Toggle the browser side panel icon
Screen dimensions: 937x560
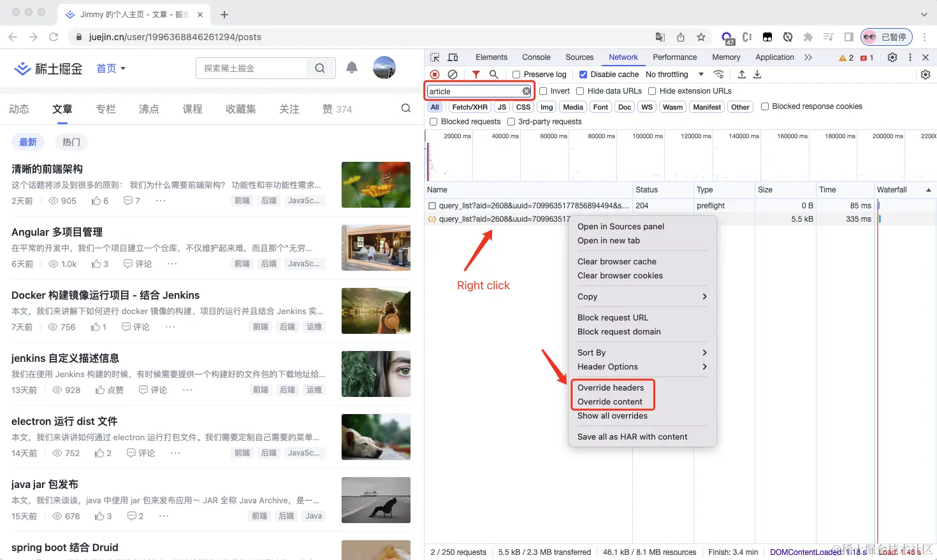(849, 37)
